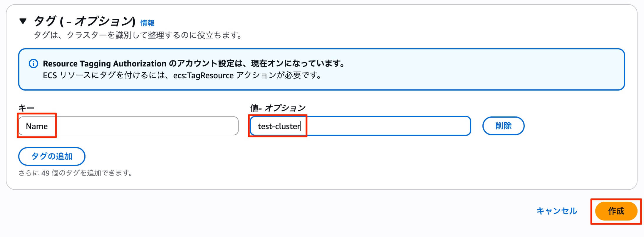This screenshot has height=237, width=644.
Task: Click the 値- オプション field label
Action: (278, 108)
